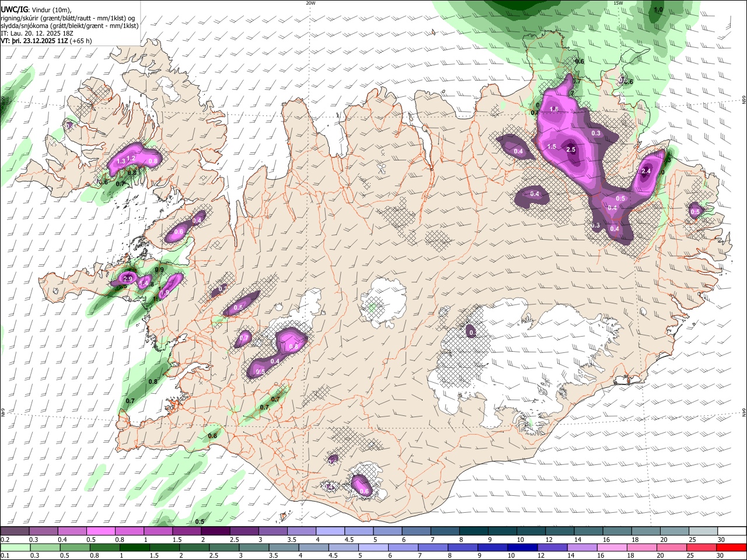Select the gray-purple 0.2 legend swatch
Screen dimensions: 747x560
15,531
